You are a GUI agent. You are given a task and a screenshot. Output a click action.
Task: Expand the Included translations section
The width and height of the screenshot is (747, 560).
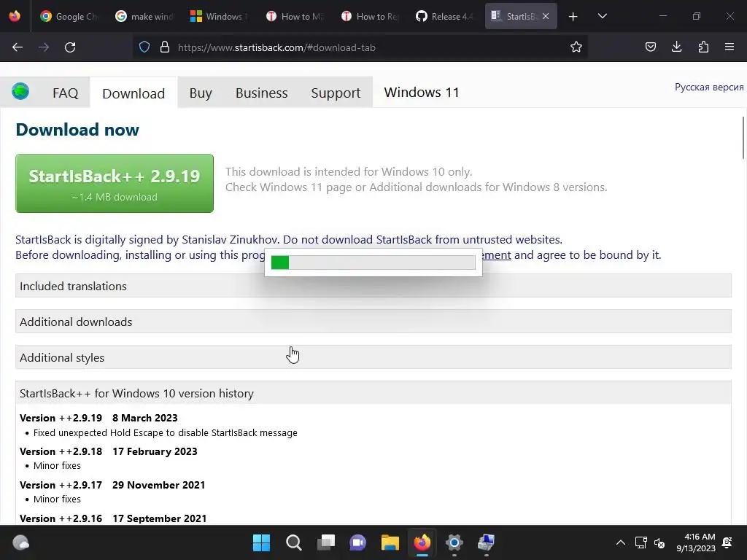pyautogui.click(x=373, y=286)
